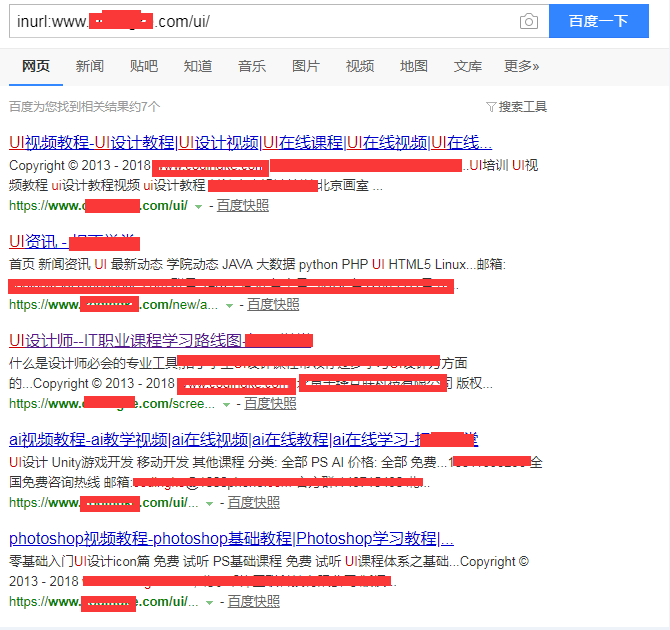Click snippet text Copyright © 2013 - 2018 under UI视频教程
This screenshot has width=670, height=630.
(x=80, y=165)
